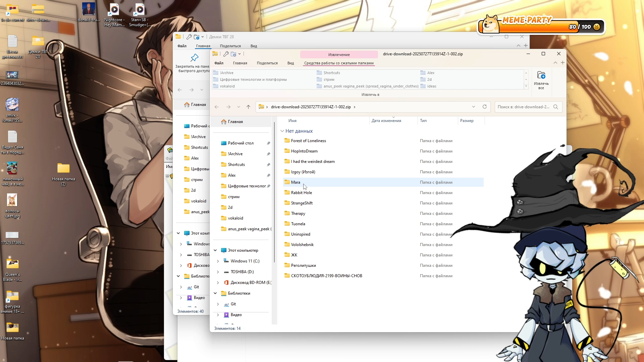Collapse the Нет данных group
Screen dimensions: 644x362
(x=282, y=131)
